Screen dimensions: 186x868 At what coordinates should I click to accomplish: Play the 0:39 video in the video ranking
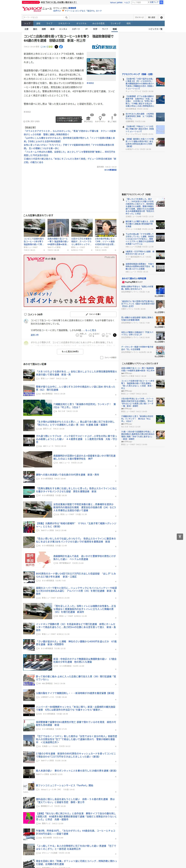[160, 225]
